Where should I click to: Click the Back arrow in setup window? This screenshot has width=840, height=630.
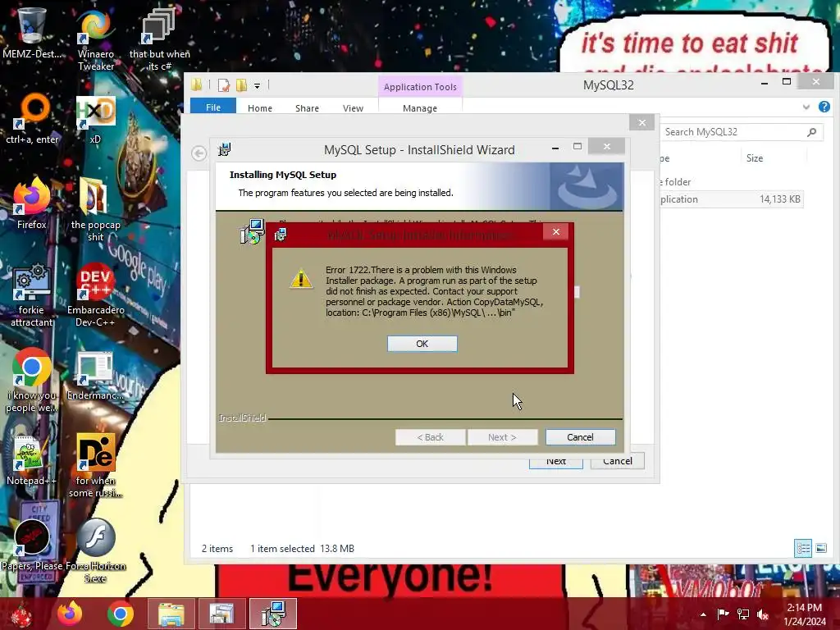click(x=199, y=153)
